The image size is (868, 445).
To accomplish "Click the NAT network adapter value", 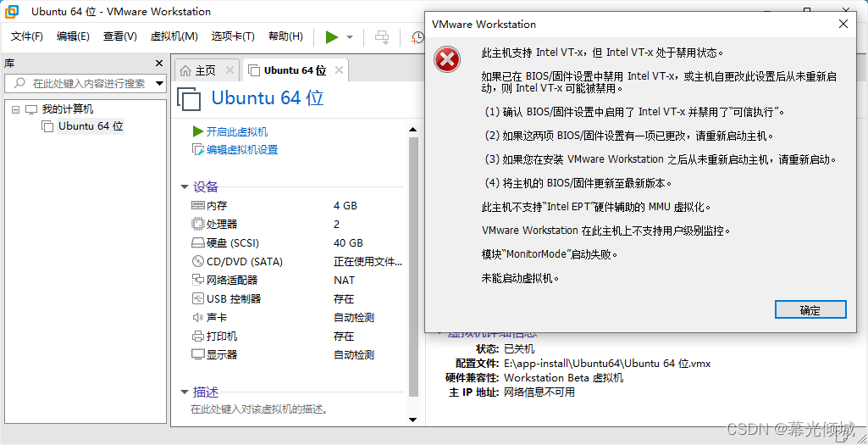I will [x=345, y=281].
